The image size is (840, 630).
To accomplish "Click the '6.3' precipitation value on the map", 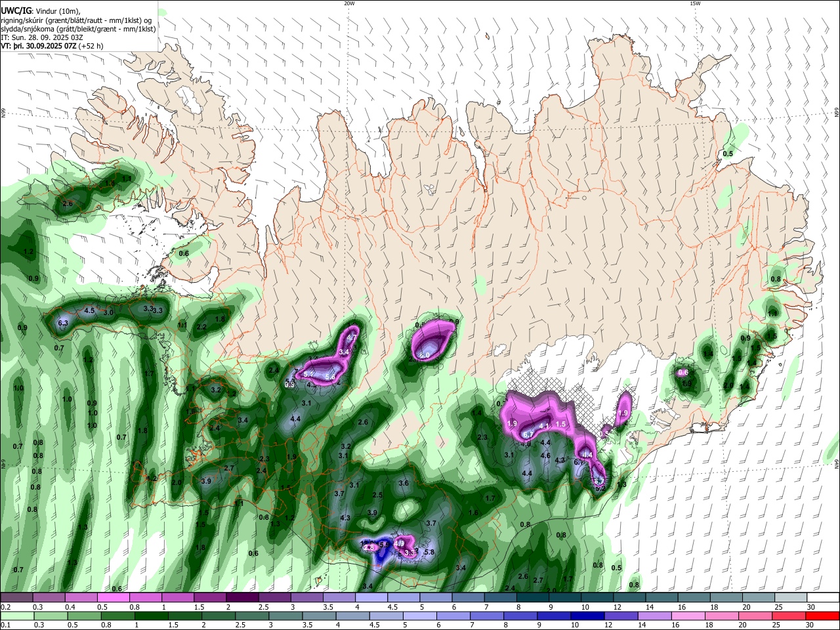I will tap(63, 323).
